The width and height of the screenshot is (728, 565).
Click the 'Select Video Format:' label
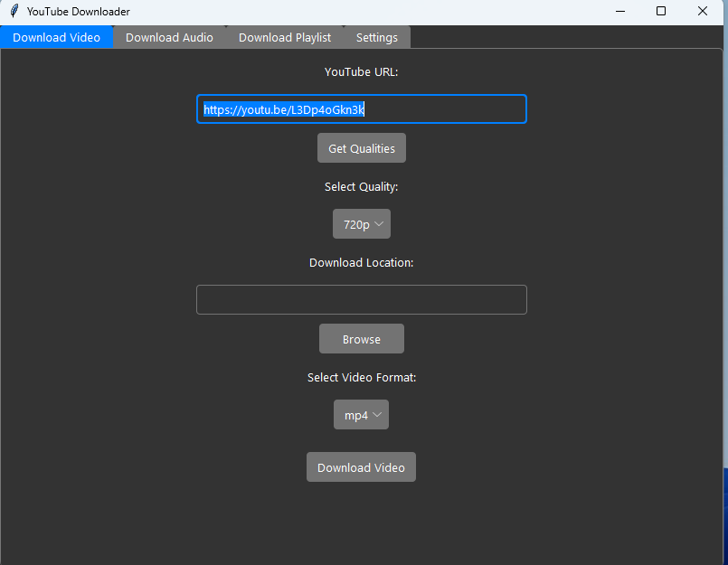(x=361, y=378)
